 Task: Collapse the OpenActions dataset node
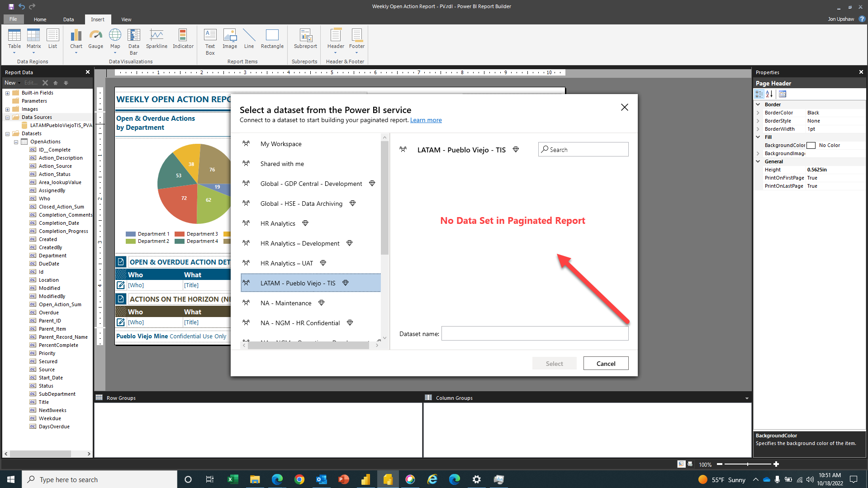16,142
